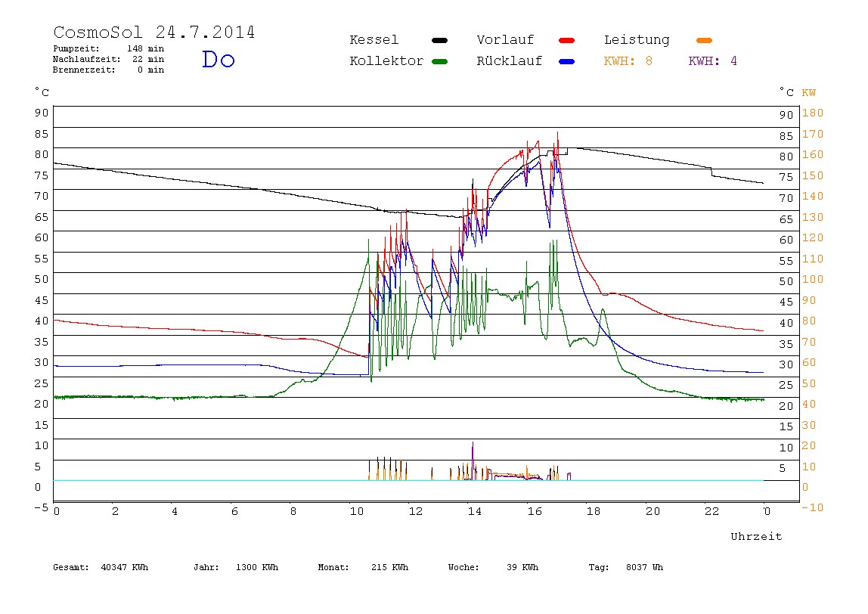Click the Uhrzeit axis label
The image size is (868, 614).
(756, 536)
